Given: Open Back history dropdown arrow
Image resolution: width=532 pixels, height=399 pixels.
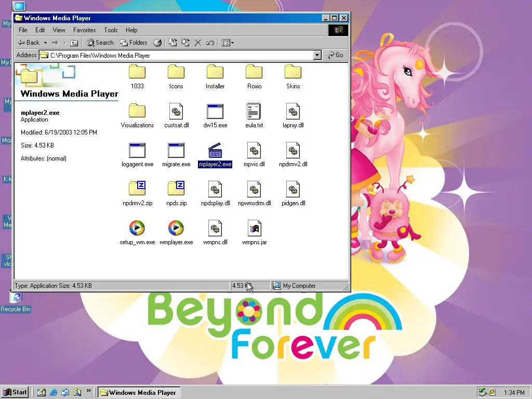Looking at the screenshot, I should tap(45, 43).
